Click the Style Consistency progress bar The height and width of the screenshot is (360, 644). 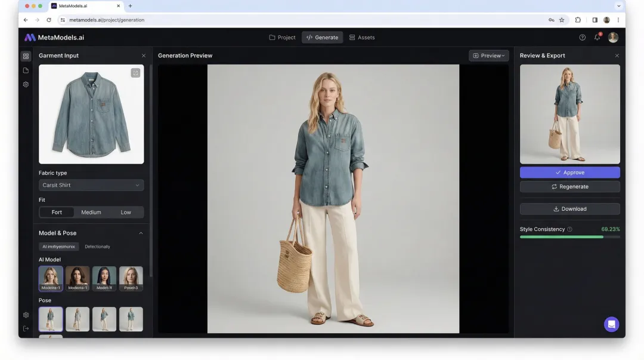(569, 236)
